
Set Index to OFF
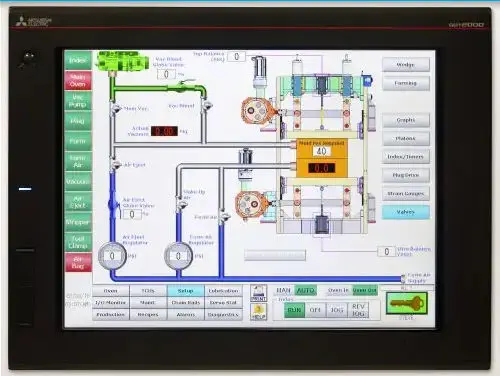click(x=315, y=310)
